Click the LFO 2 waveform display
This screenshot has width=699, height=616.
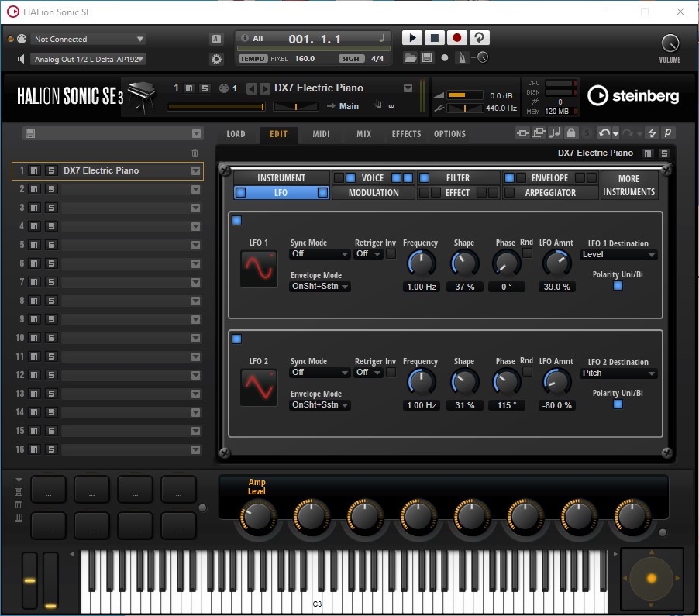(259, 387)
